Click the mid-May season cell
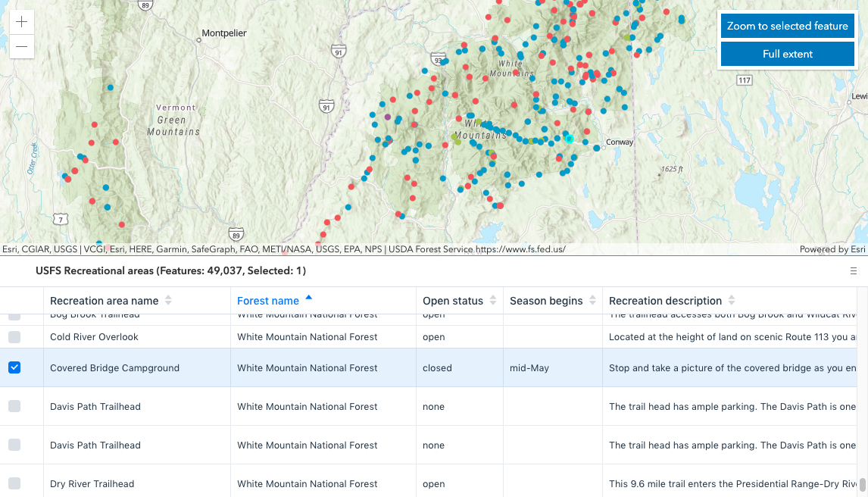The height and width of the screenshot is (497, 868). (x=552, y=367)
